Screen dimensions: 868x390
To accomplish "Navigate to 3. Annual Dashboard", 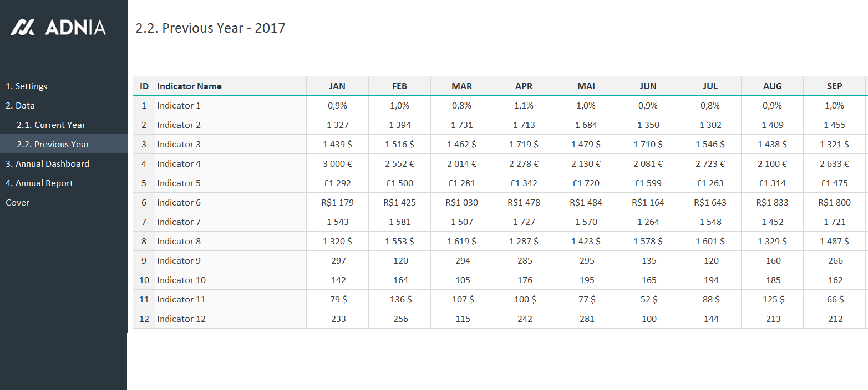I will coord(47,164).
